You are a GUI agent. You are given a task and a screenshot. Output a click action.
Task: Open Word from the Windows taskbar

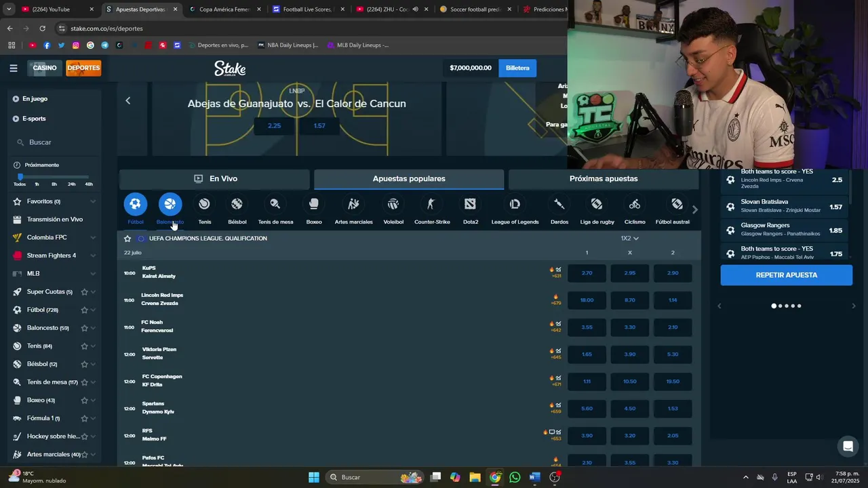(534, 477)
